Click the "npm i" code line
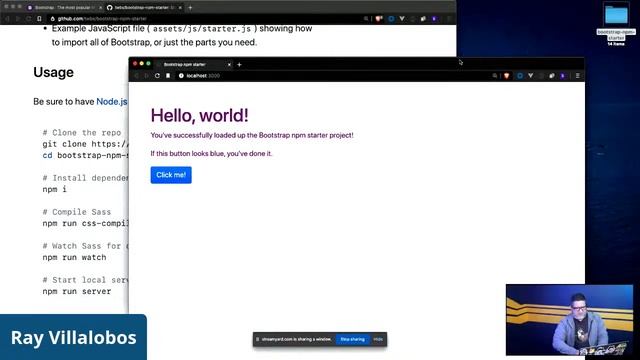The image size is (640, 360). 54,189
